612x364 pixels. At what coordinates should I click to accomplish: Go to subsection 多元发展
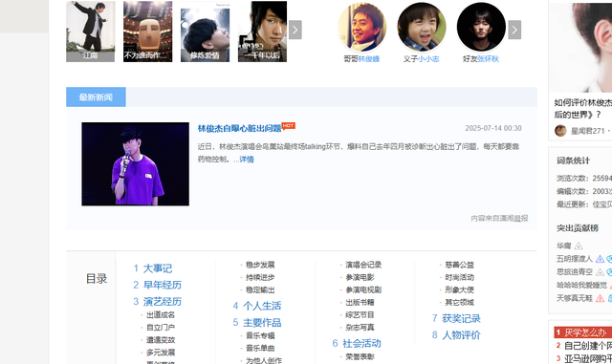tap(161, 353)
